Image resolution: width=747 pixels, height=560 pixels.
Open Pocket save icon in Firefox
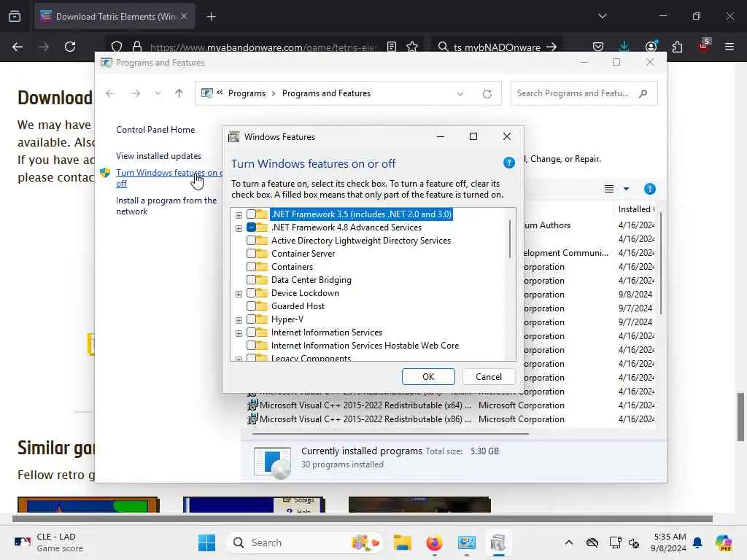[598, 47]
